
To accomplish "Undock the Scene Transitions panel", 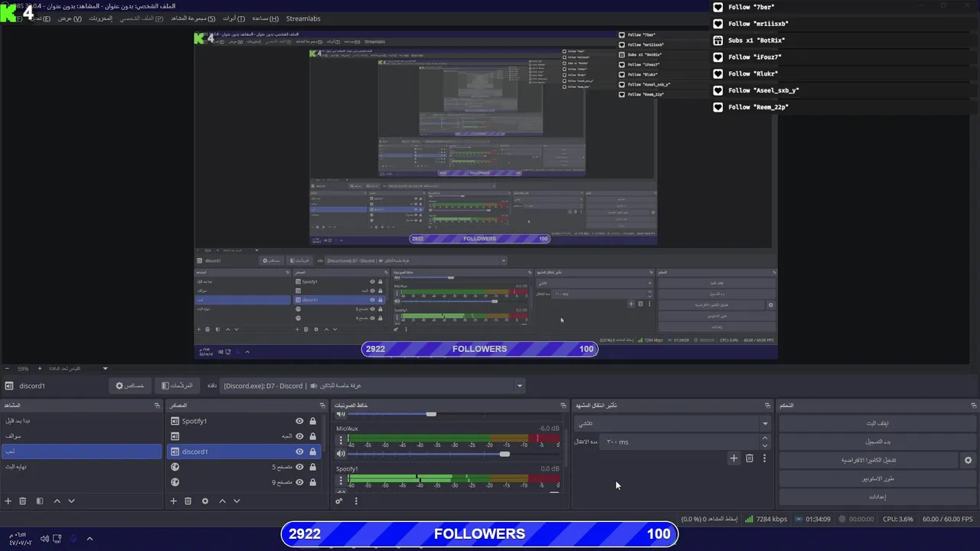I will click(767, 406).
